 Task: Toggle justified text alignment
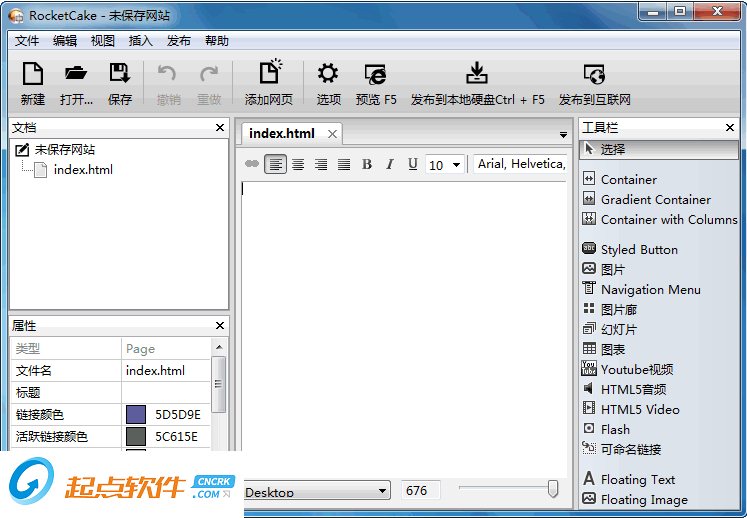(x=344, y=164)
